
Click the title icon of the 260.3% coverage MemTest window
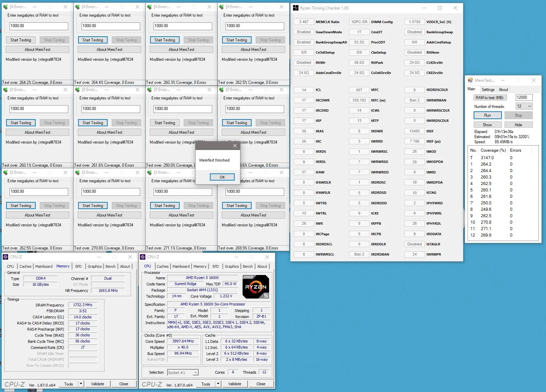(149, 7)
